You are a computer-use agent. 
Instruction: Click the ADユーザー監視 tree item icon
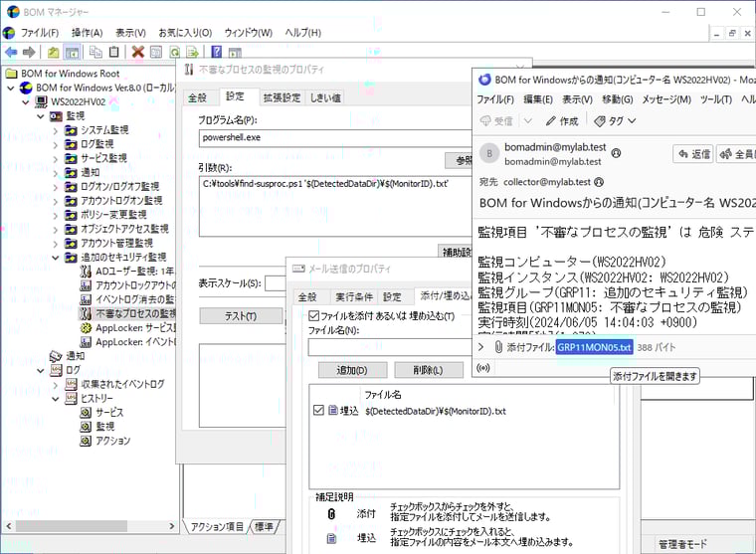point(86,271)
